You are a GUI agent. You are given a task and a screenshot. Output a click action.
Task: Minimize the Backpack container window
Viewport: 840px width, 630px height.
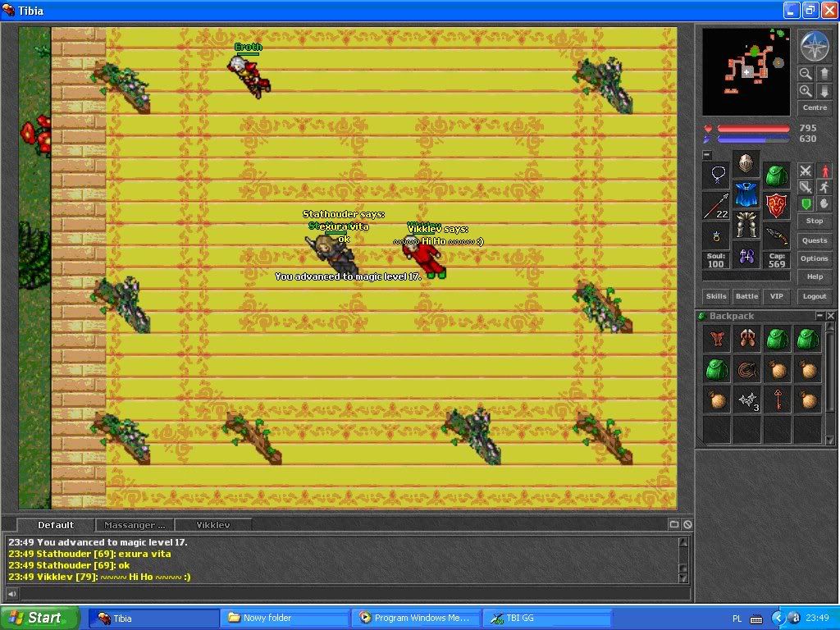(x=819, y=316)
